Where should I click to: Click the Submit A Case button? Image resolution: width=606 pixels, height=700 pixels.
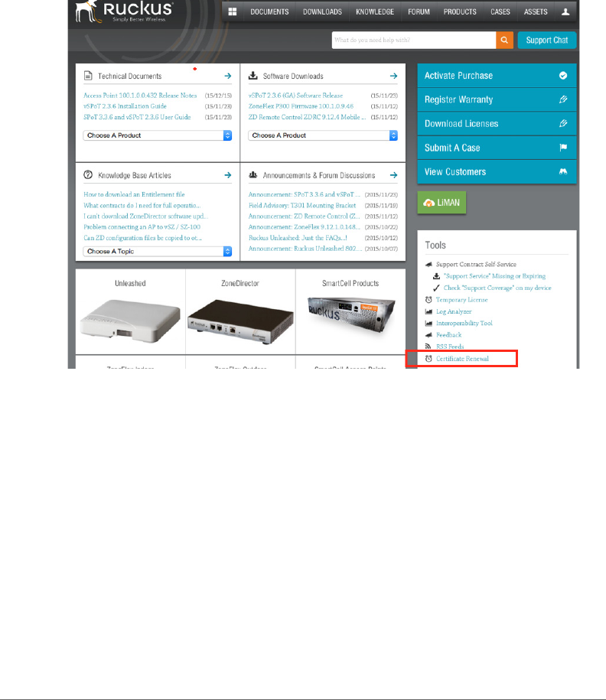(497, 148)
